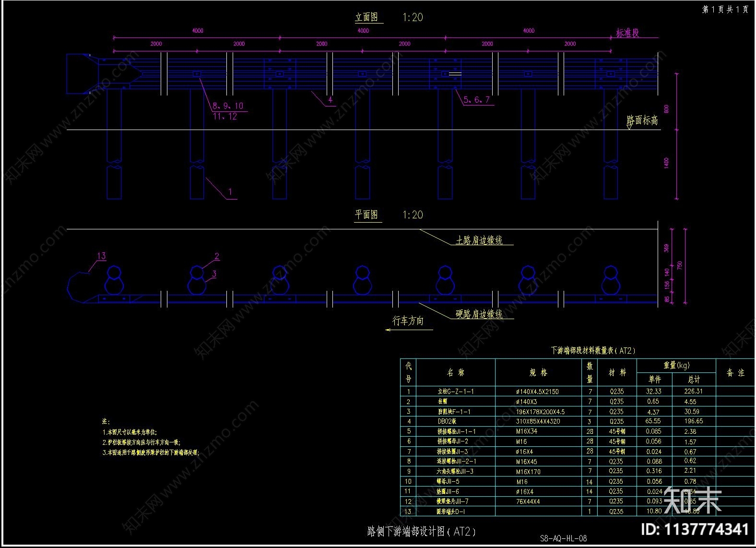Viewport: 756px width, 548px height.
Task: Click the M16X34 specification cell
Action: 527,431
